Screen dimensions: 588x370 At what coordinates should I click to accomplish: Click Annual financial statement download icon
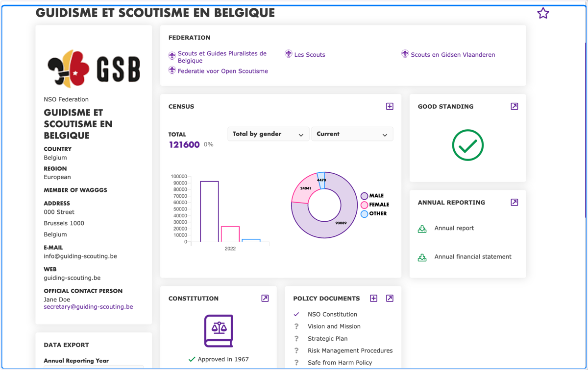(422, 257)
